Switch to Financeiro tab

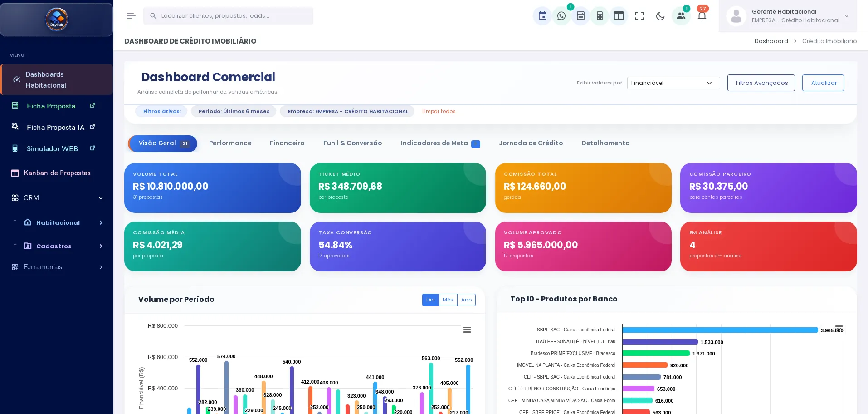click(x=287, y=143)
